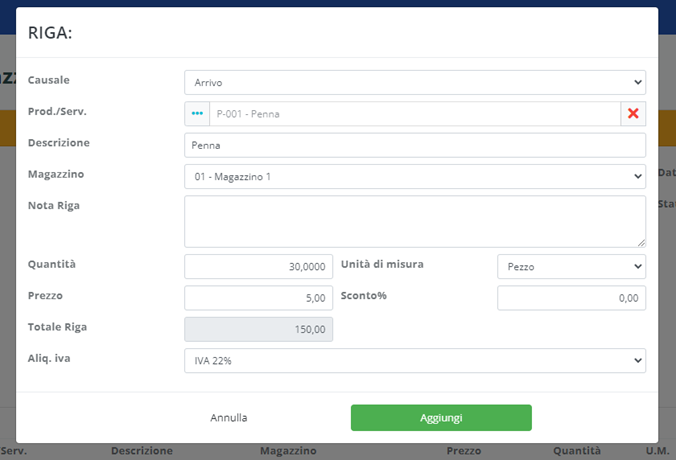
Task: Clear the product with the red X icon
Action: pos(633,114)
